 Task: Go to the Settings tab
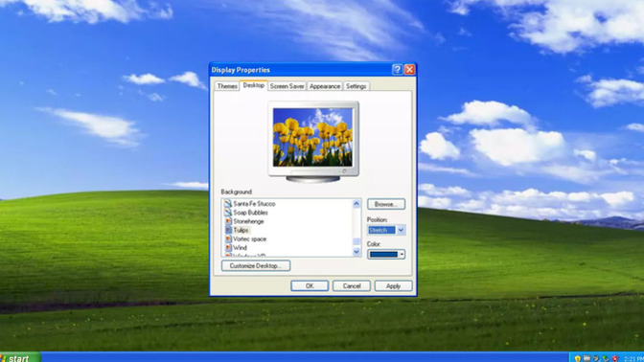tap(356, 86)
